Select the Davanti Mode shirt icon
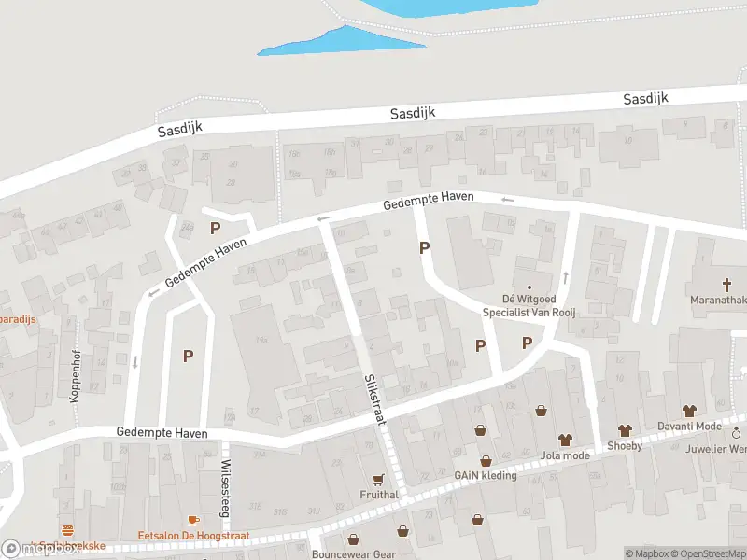Screen dimensions: 747x560 point(689,410)
